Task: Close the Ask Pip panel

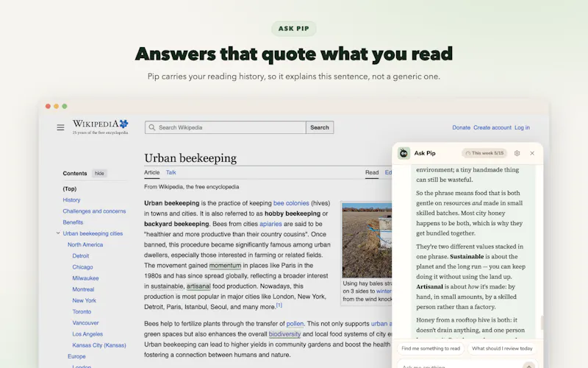Action: click(532, 153)
